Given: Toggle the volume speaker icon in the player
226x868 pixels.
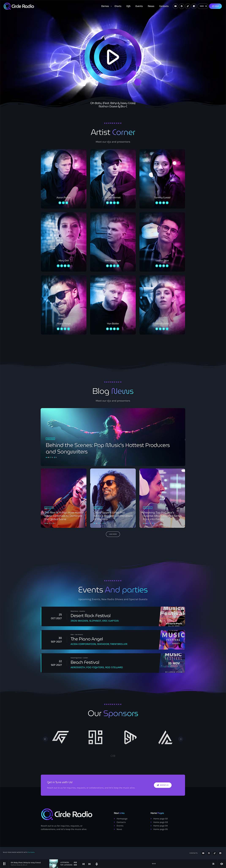Looking at the screenshot, I should pyautogui.click(x=221, y=864).
